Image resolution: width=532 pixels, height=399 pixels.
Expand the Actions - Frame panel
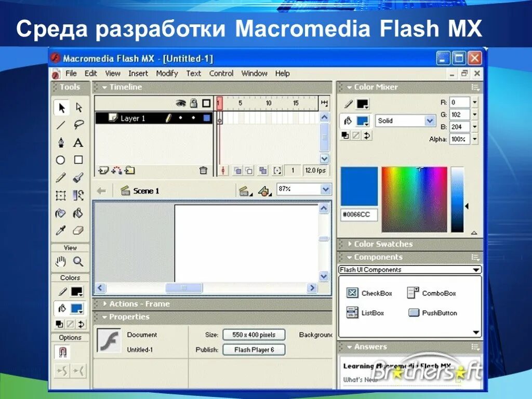(x=105, y=303)
